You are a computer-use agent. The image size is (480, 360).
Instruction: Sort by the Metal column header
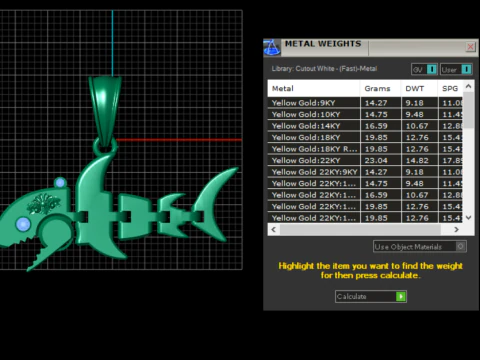pyautogui.click(x=314, y=88)
